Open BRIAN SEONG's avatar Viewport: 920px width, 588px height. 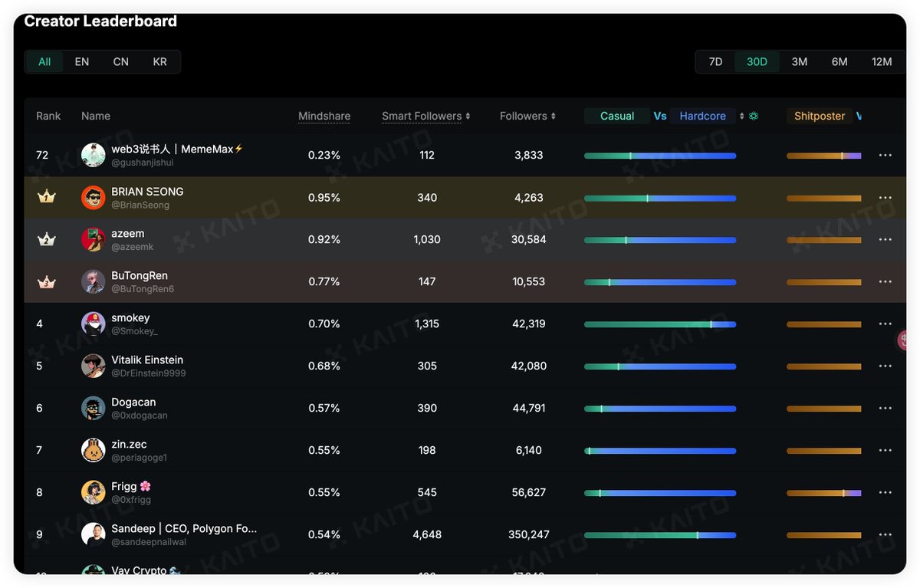[94, 197]
